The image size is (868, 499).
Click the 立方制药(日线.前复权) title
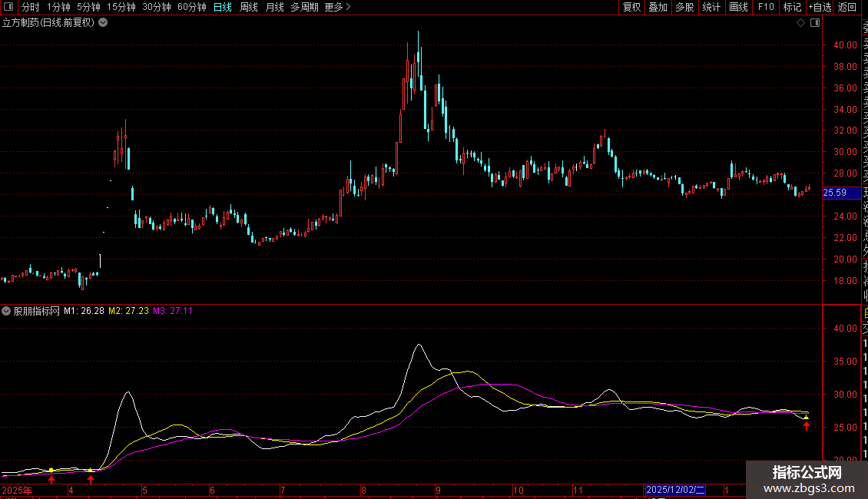point(48,23)
